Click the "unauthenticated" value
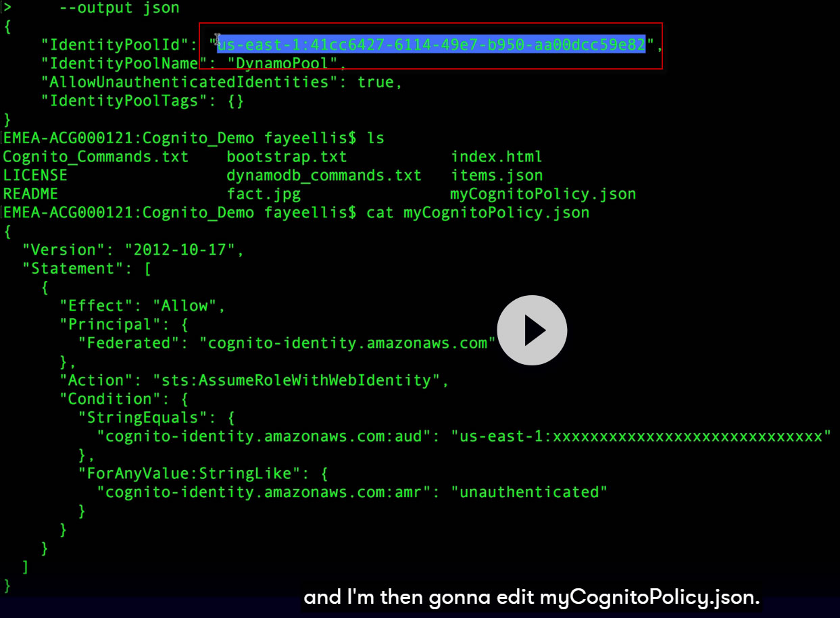The image size is (840, 618). click(529, 492)
